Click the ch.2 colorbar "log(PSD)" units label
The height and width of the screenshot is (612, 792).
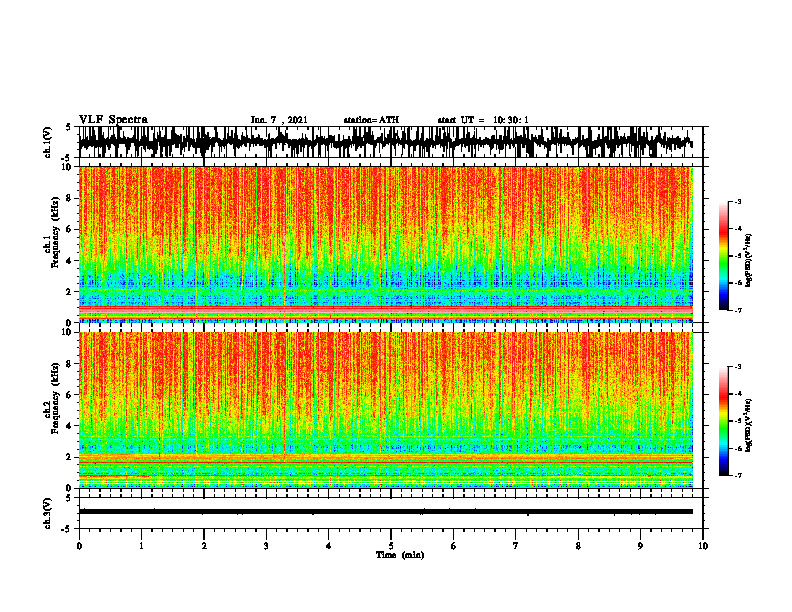pos(748,425)
